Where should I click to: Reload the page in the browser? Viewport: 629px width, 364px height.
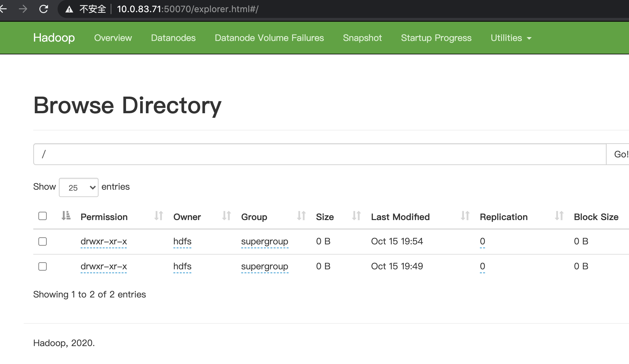pyautogui.click(x=44, y=9)
